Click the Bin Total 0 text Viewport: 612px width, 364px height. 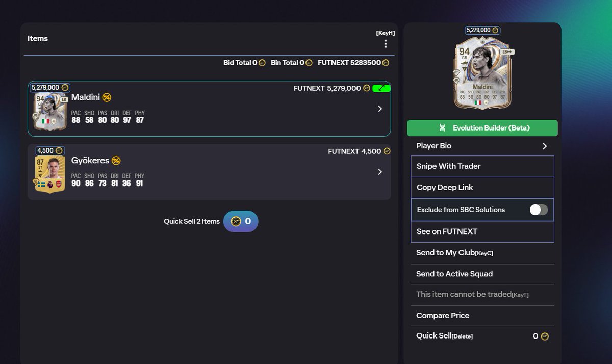[288, 63]
